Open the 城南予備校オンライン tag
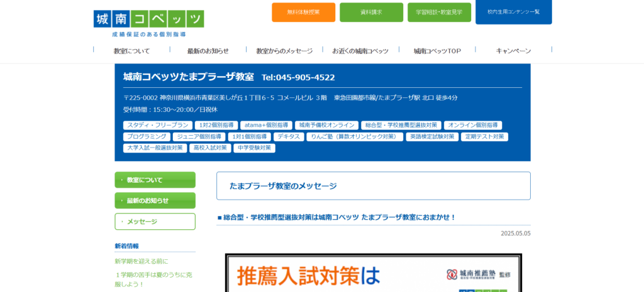Image resolution: width=644 pixels, height=292 pixels. (x=326, y=126)
